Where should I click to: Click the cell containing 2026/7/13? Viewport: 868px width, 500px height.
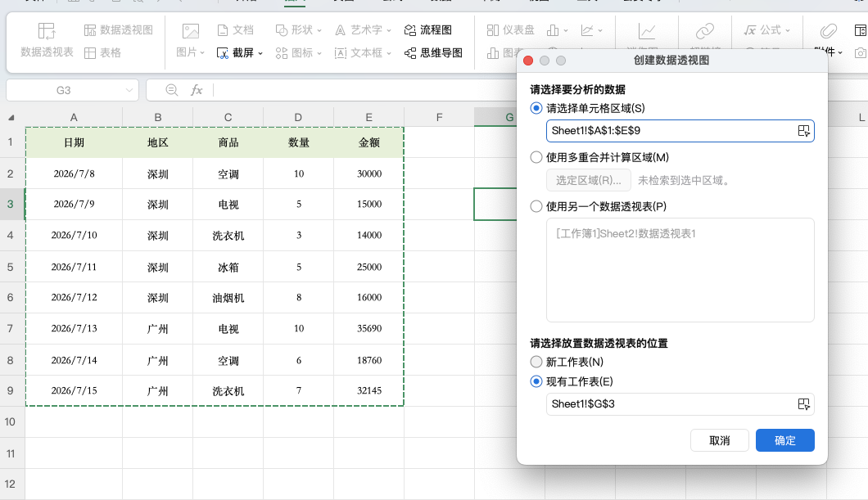pos(74,328)
